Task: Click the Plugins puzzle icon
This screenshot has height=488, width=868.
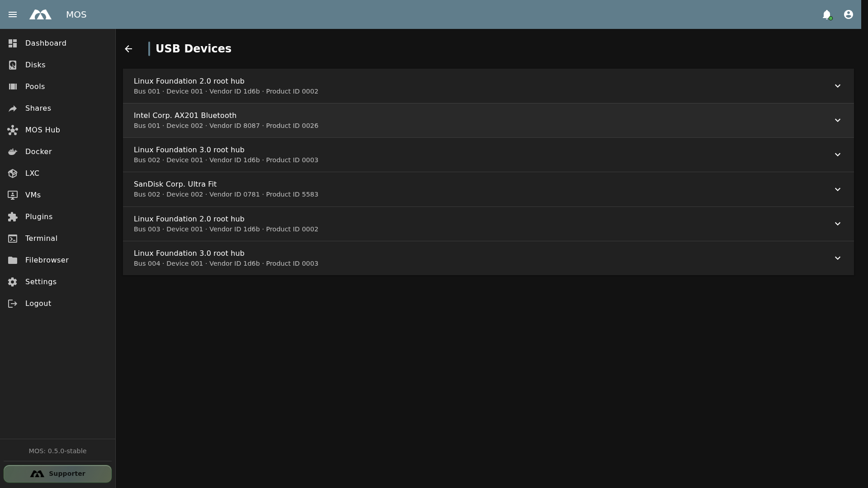Action: (13, 217)
